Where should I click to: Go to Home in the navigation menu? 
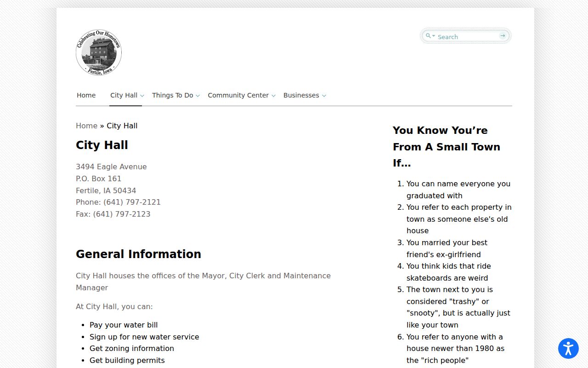[86, 95]
